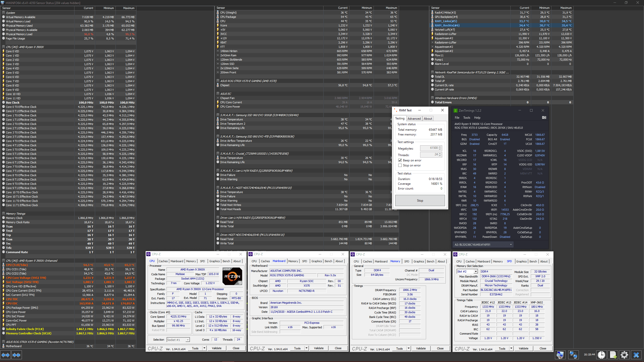Open the ZenTimings File menu
This screenshot has height=362, width=644.
pos(457,118)
